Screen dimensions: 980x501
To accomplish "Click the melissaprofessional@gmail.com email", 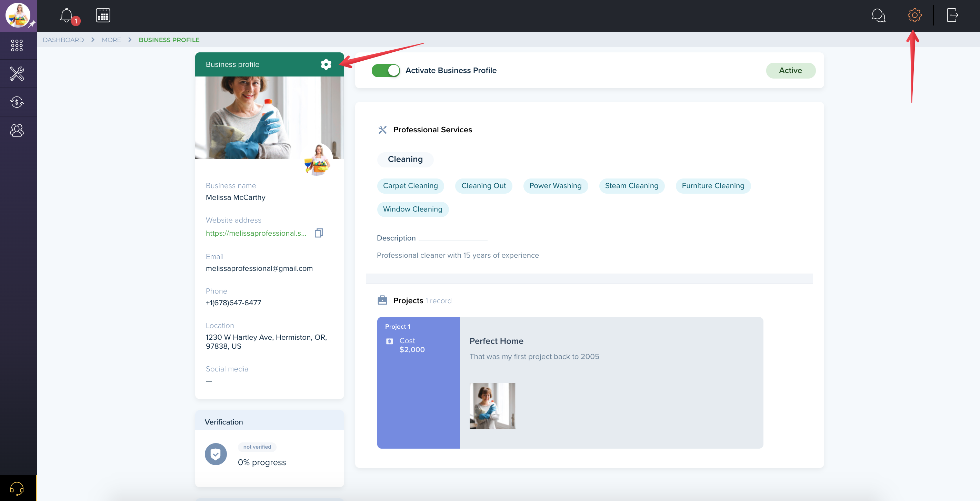I will (259, 268).
